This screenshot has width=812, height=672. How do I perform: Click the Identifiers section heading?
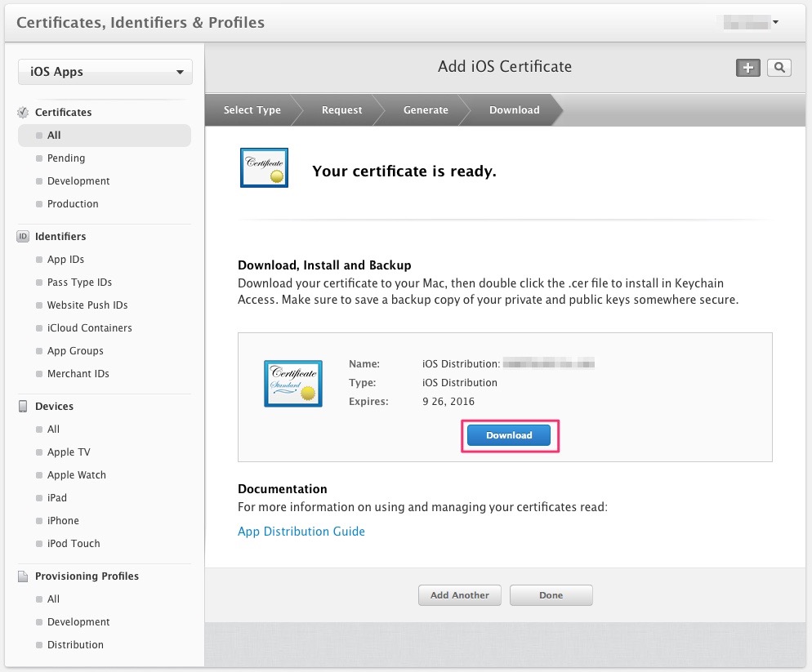pos(60,237)
